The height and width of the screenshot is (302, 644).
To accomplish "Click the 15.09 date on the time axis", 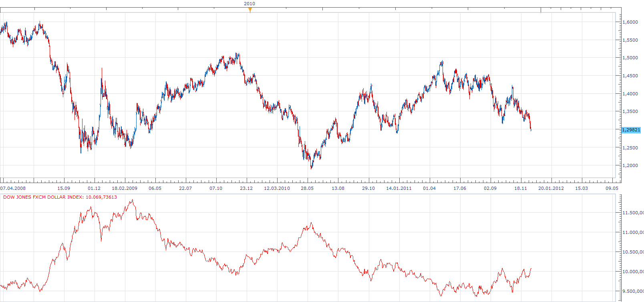I will pyautogui.click(x=64, y=188).
